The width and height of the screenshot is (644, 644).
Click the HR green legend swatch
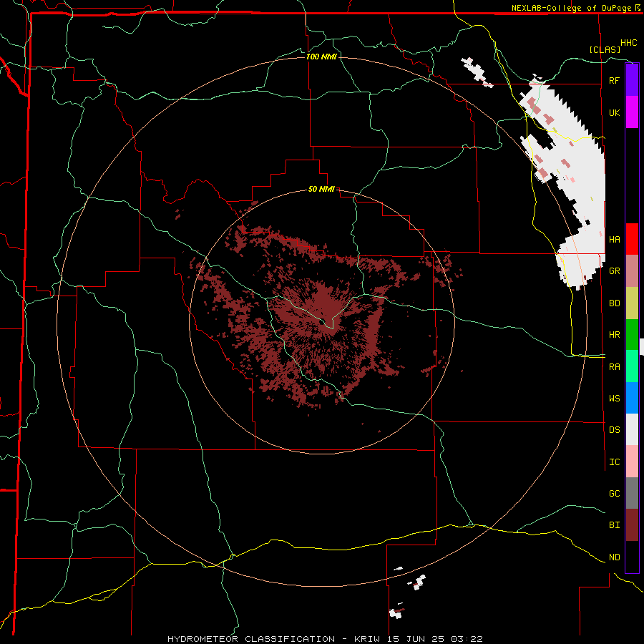pyautogui.click(x=632, y=335)
